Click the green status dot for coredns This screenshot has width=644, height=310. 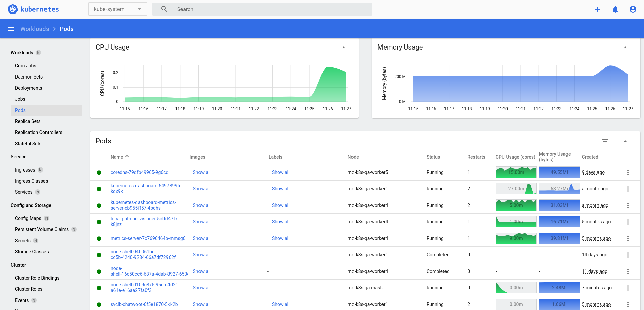99,173
